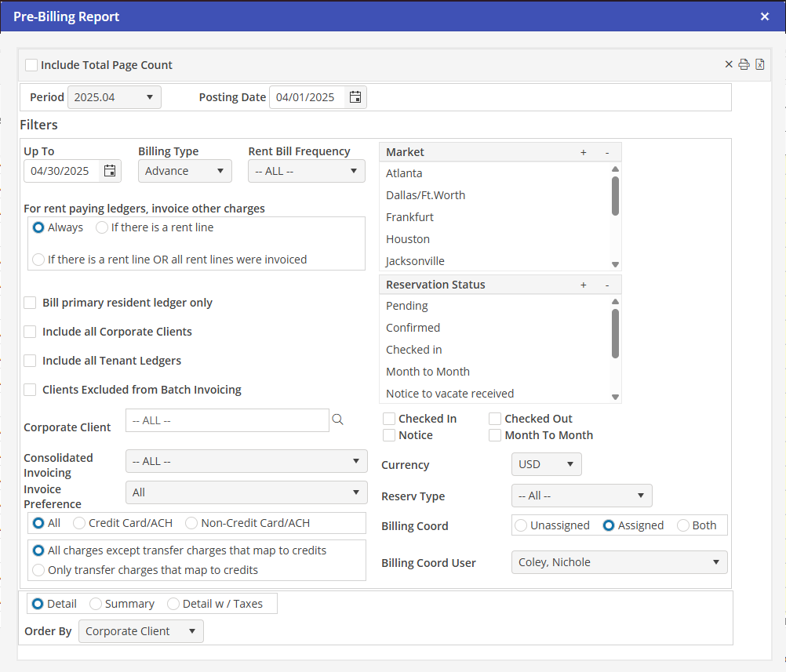The height and width of the screenshot is (672, 786).
Task: Expand the Period dropdown
Action: (115, 97)
